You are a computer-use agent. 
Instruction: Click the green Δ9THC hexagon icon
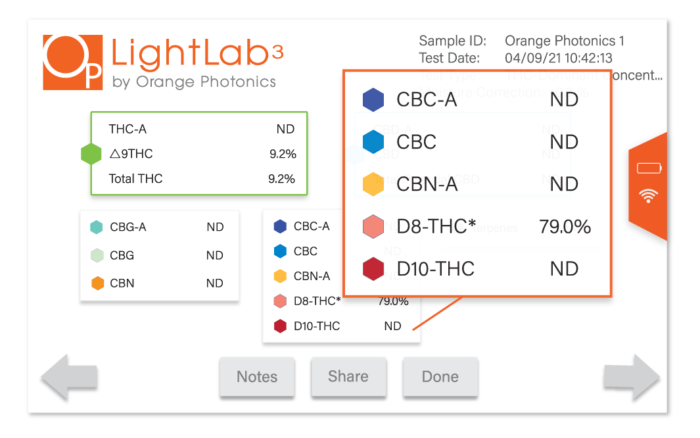[91, 154]
